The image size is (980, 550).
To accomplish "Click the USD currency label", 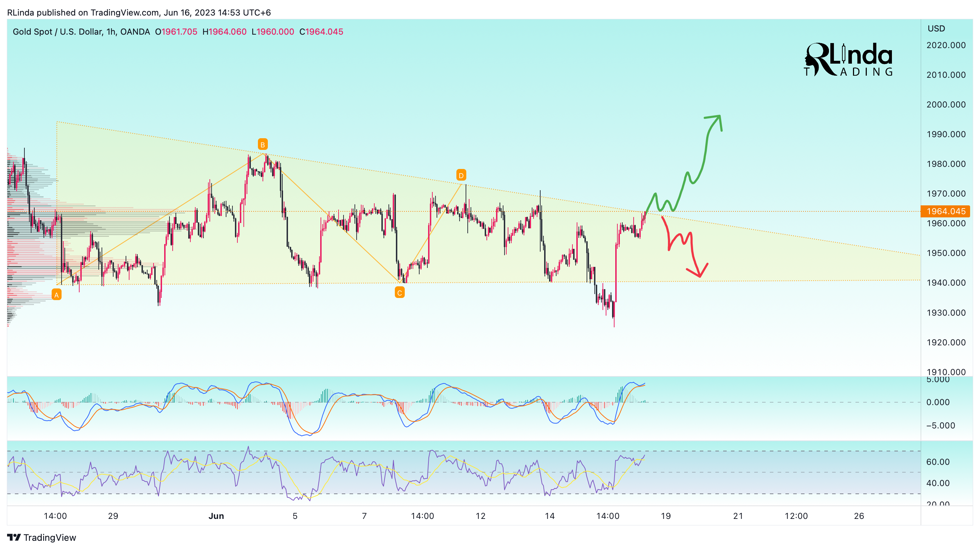I will tap(936, 29).
